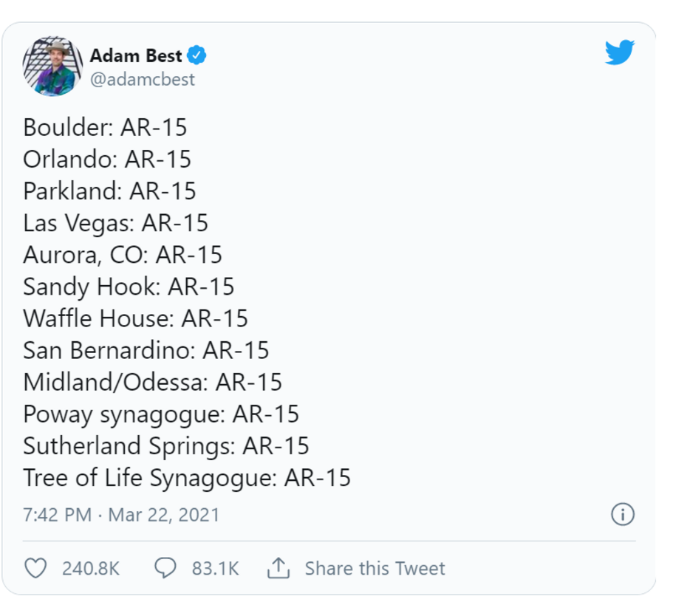Click the Las Vegas: AR-15 line
The image size is (687, 616).
pyautogui.click(x=115, y=222)
